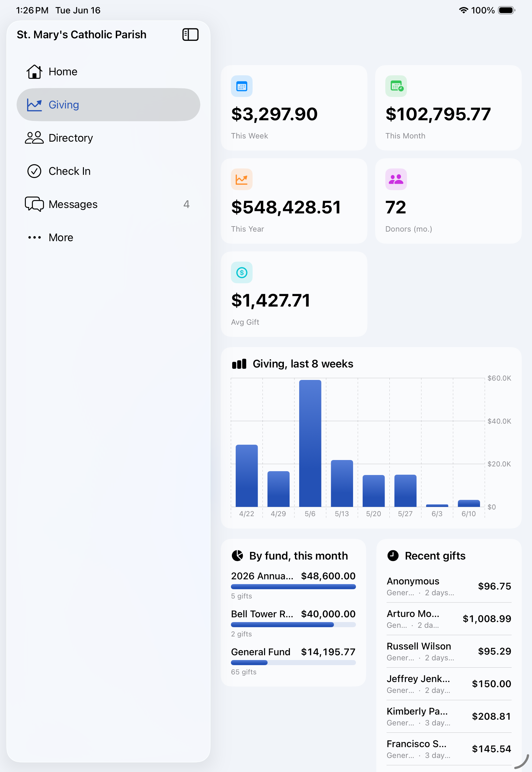Click the orange trend icon on This Year card
The height and width of the screenshot is (772, 532).
tap(242, 179)
